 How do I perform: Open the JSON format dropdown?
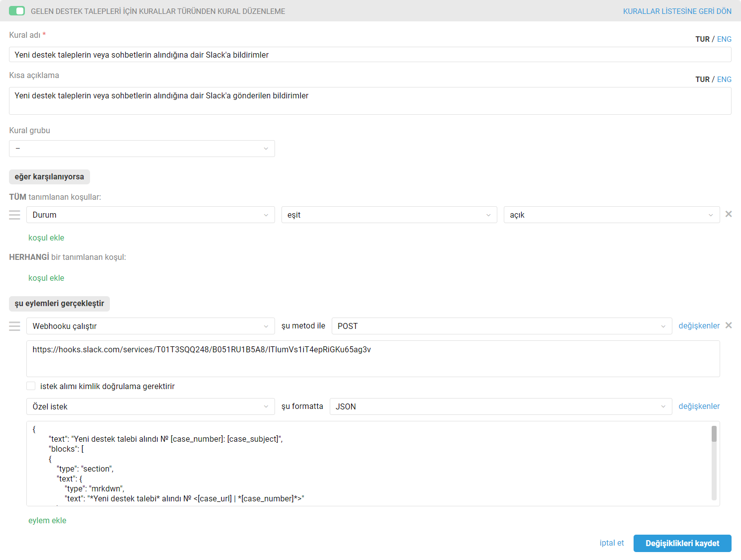point(501,406)
